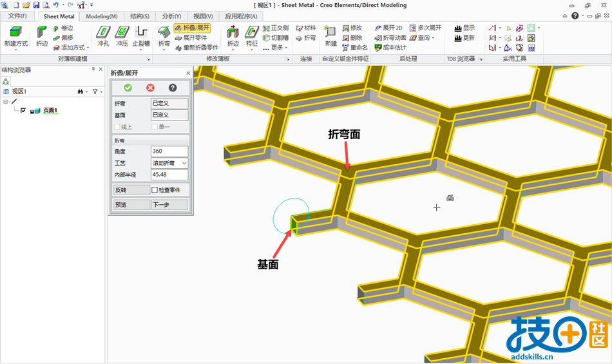Click 多次展开 multiple unfold tool
Viewport: 612px width, 364px height.
[x=425, y=28]
